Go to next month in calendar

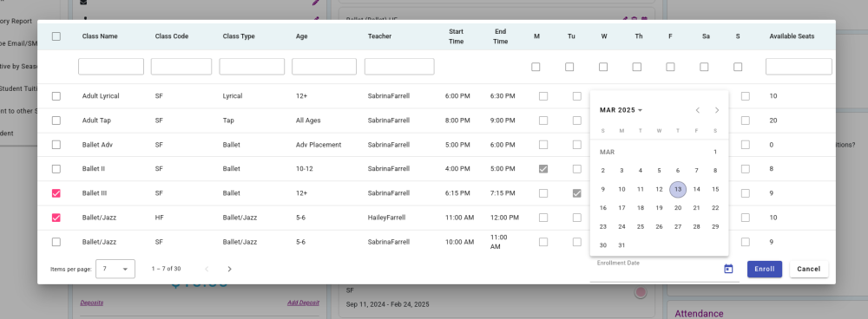[717, 110]
